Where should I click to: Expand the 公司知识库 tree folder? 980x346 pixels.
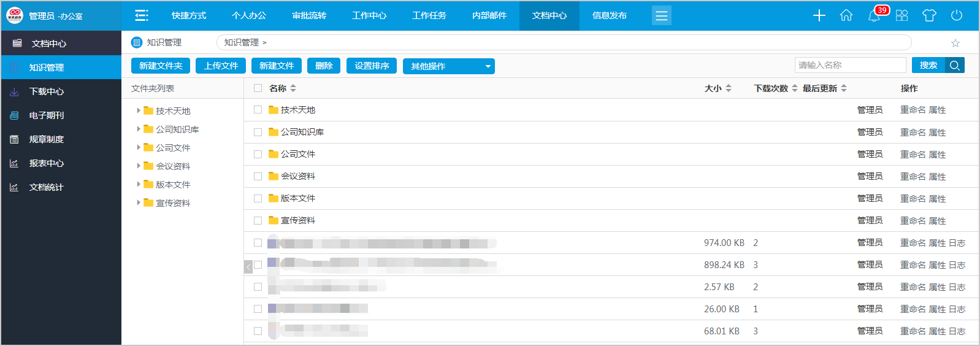click(x=139, y=129)
